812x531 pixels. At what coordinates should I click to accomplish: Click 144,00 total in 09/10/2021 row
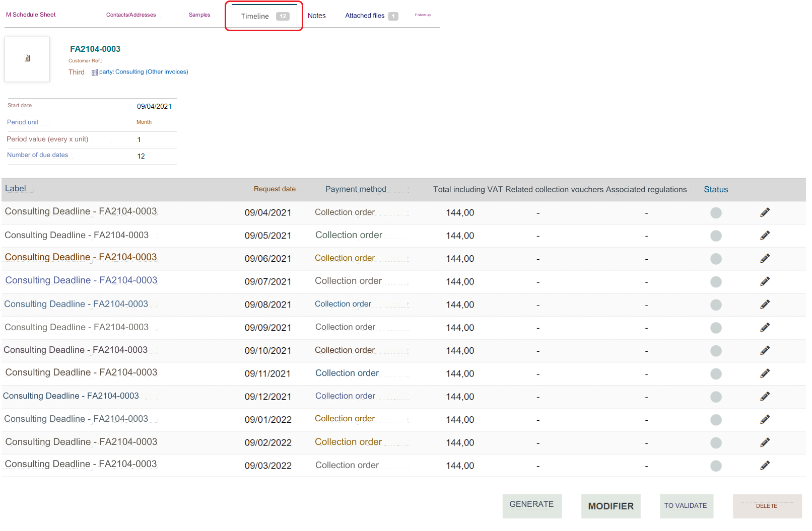tap(460, 351)
